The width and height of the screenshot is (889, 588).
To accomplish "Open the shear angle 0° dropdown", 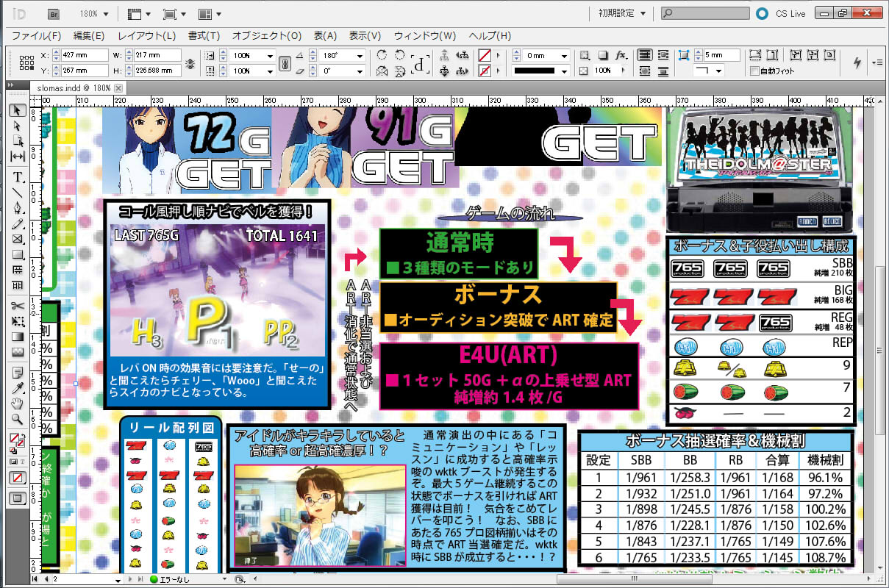I will pyautogui.click(x=360, y=71).
